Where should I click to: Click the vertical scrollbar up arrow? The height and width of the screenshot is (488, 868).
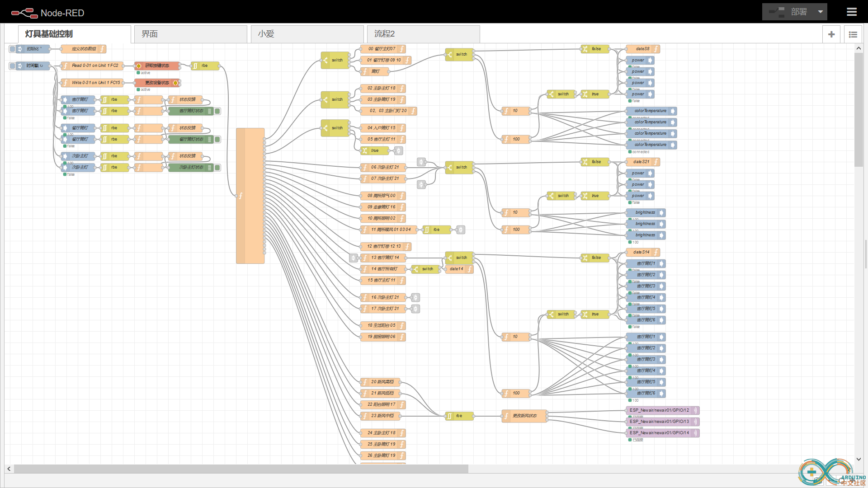[859, 48]
